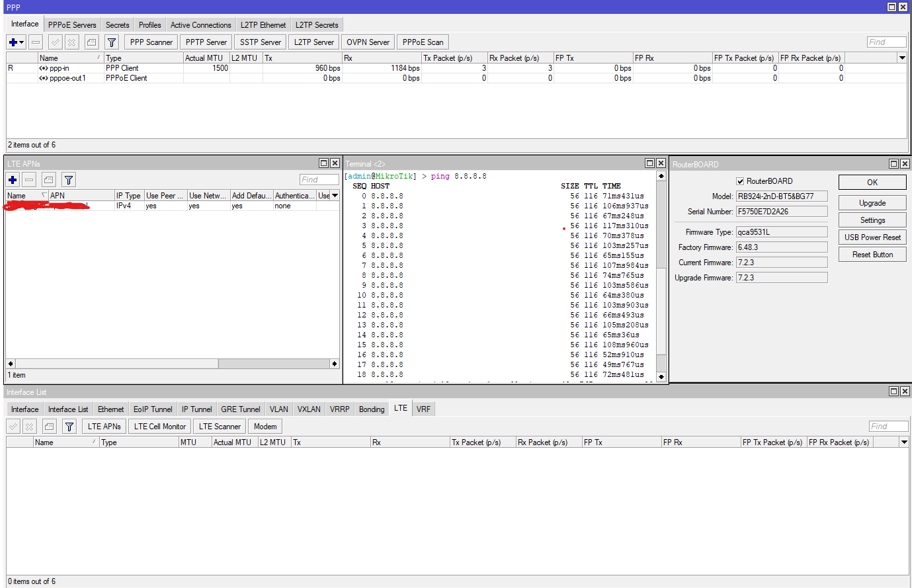
Task: Click the comment icon in LTE APNs window
Action: pos(49,179)
